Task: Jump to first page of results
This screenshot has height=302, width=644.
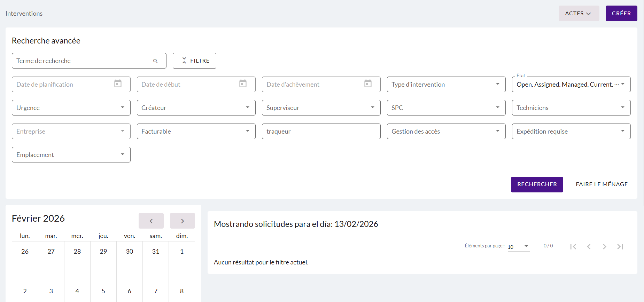Action: pyautogui.click(x=573, y=246)
